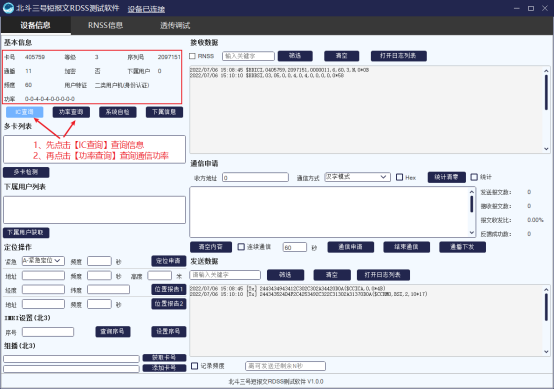
Task: Enable the RNSS checkbox in received data
Action: point(193,56)
